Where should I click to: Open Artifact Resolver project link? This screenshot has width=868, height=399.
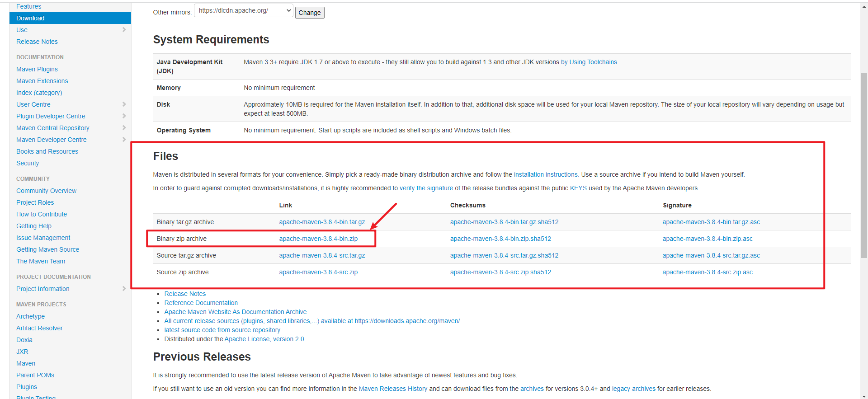pyautogui.click(x=39, y=328)
